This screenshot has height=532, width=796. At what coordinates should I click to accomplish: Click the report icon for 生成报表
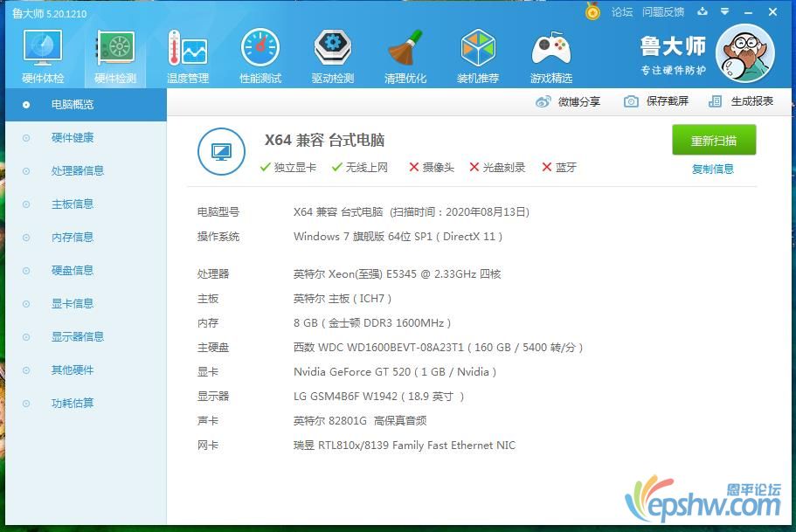pos(715,101)
